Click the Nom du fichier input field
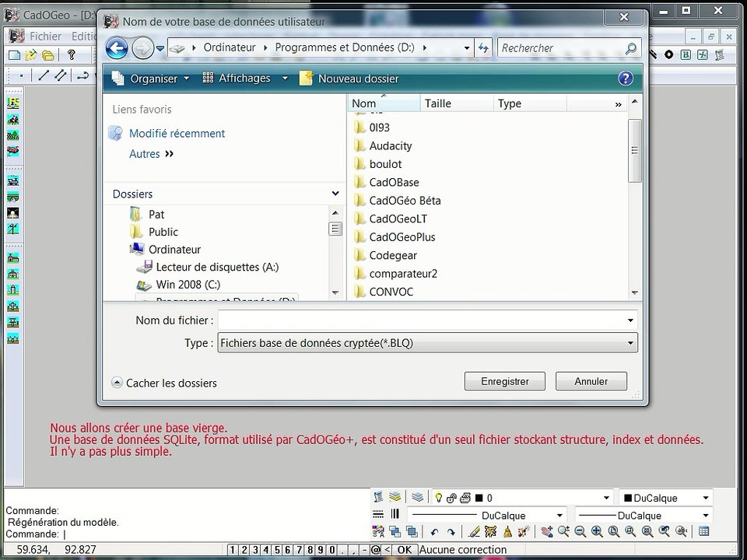 pyautogui.click(x=422, y=320)
